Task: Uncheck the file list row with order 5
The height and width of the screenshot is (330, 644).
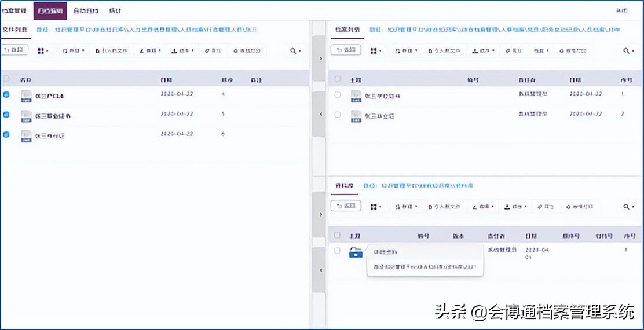Action: coord(6,115)
